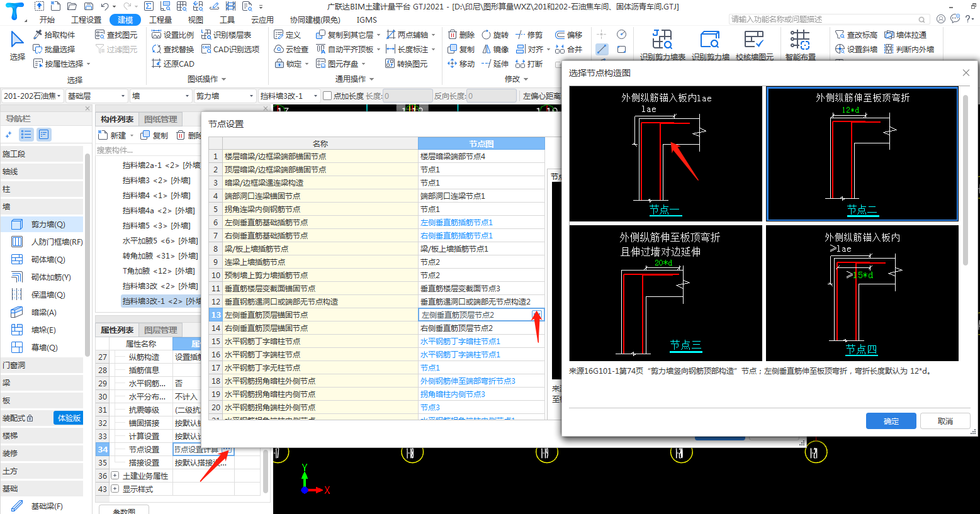Click the save icon in quick access toolbar
Screen dimensions: 980x514
[89, 6]
